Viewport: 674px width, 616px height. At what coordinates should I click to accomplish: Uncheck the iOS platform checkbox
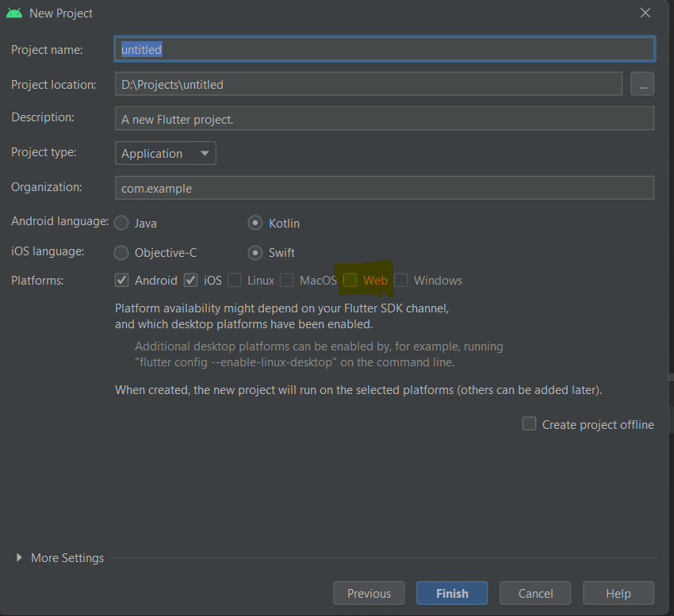point(191,281)
